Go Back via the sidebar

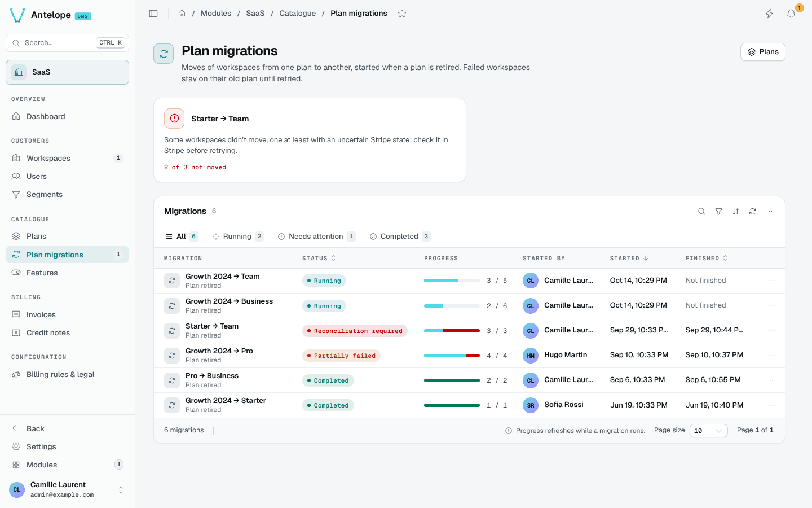click(68, 428)
